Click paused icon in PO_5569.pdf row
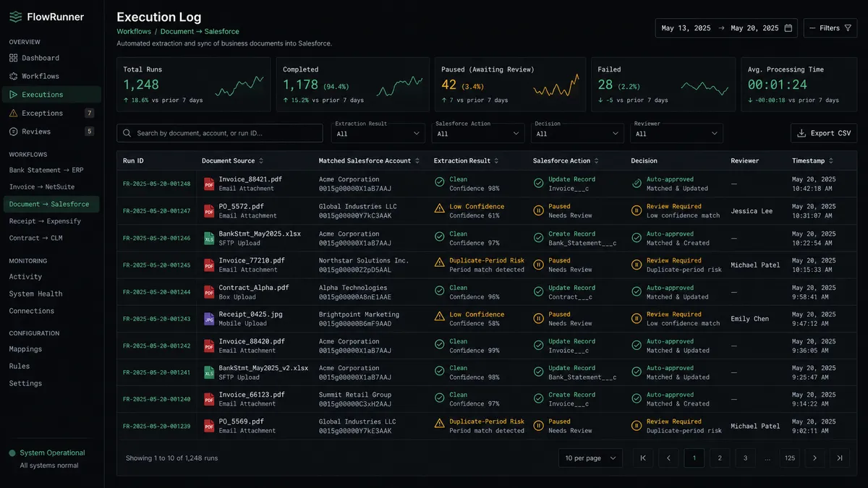 (x=538, y=426)
